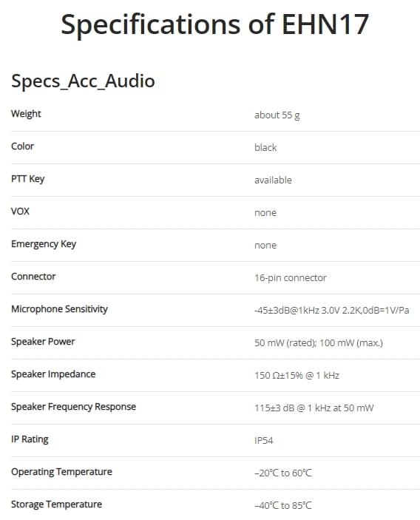
Task: Select the 'available' PTT value
Action: point(273,180)
